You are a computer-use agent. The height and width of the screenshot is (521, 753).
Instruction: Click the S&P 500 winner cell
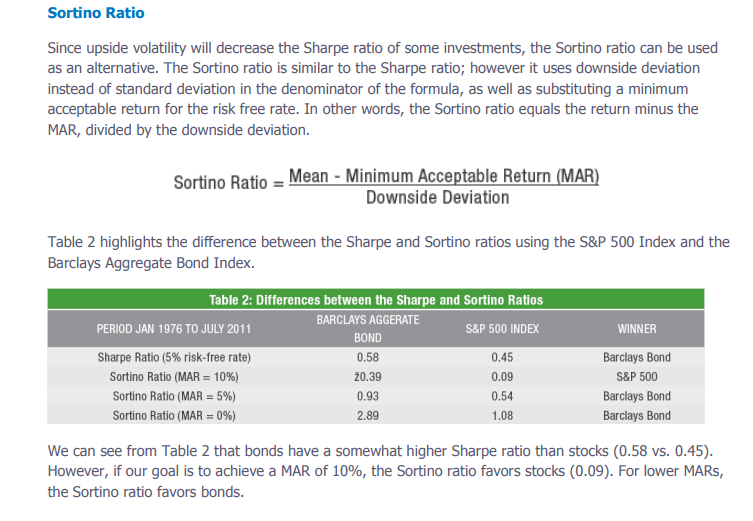pos(637,377)
